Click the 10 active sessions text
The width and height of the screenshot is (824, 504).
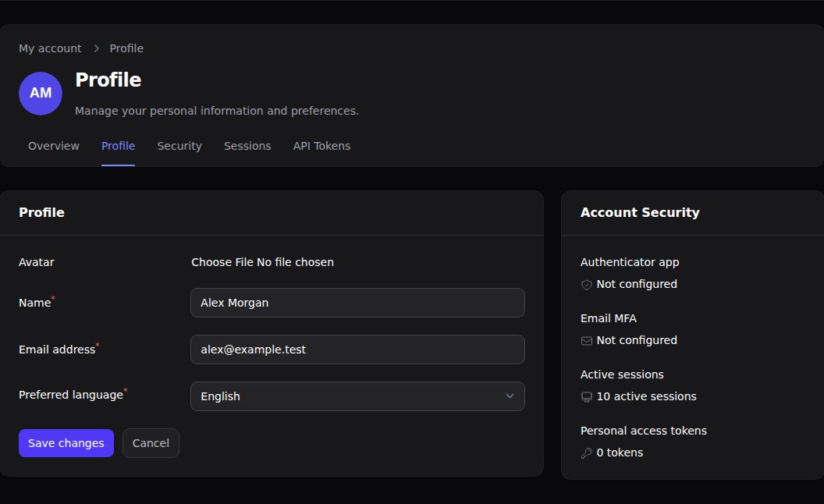[x=646, y=397]
